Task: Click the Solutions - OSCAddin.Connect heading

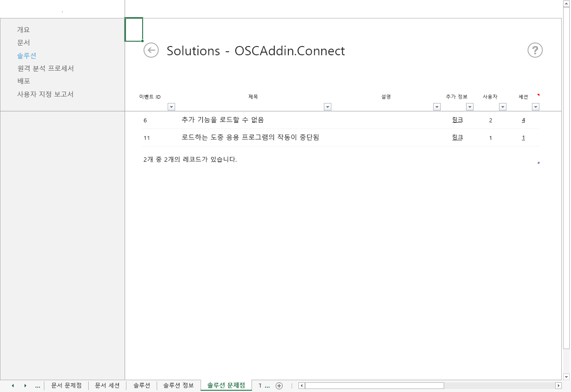Action: 256,50
